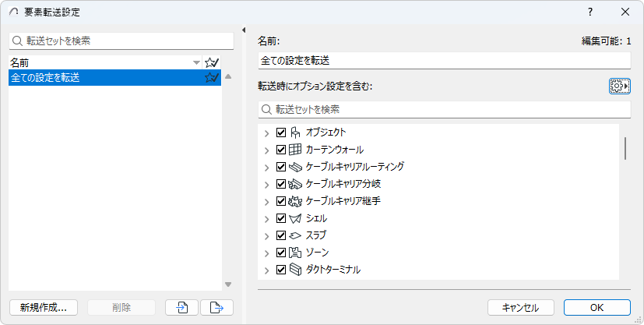Expand the ケーブルキャリア分岐 tree node
Image resolution: width=644 pixels, height=325 pixels.
point(267,184)
